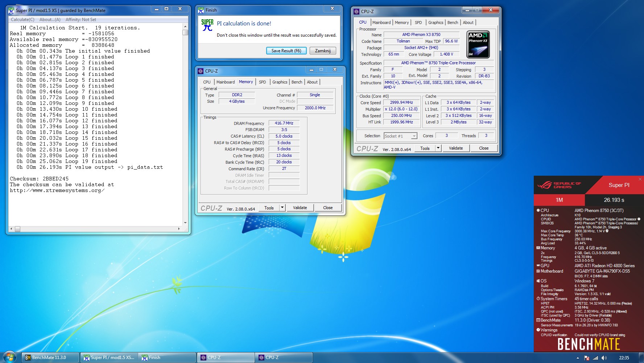Open the network signal tray icon
The height and width of the screenshot is (363, 644).
[x=595, y=358]
